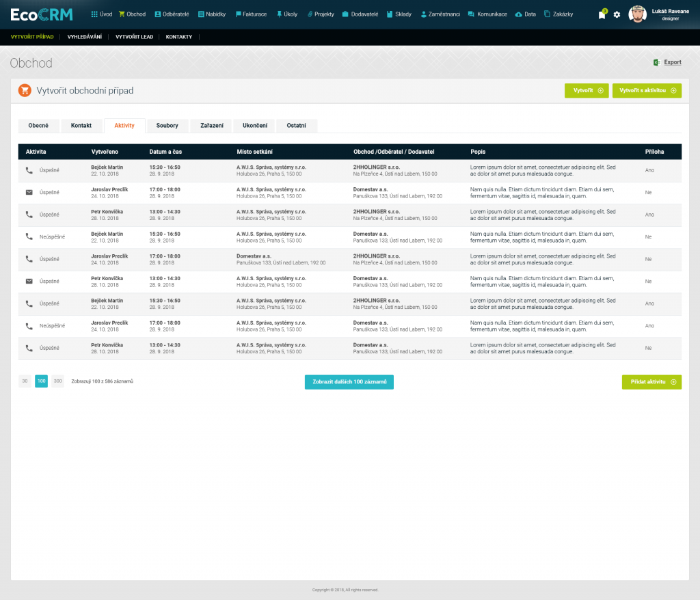
Task: Click the envelope icon in Jaroslav Preclík row
Action: pyautogui.click(x=29, y=193)
